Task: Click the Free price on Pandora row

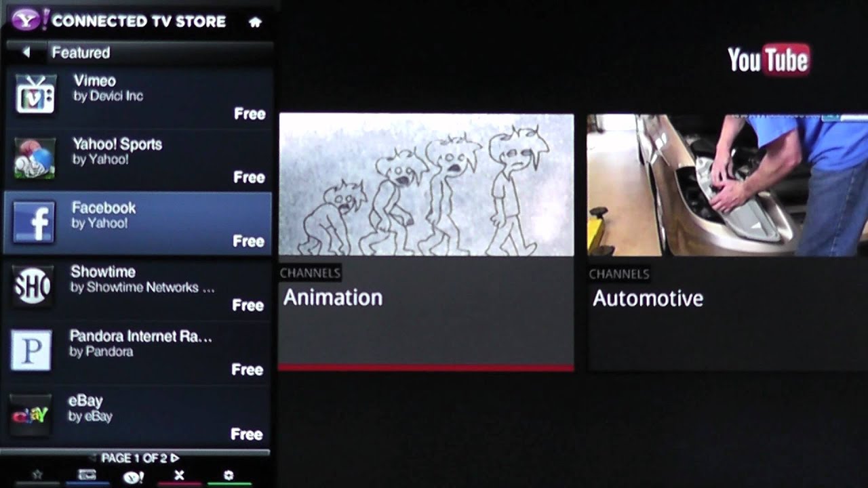Action: click(247, 370)
